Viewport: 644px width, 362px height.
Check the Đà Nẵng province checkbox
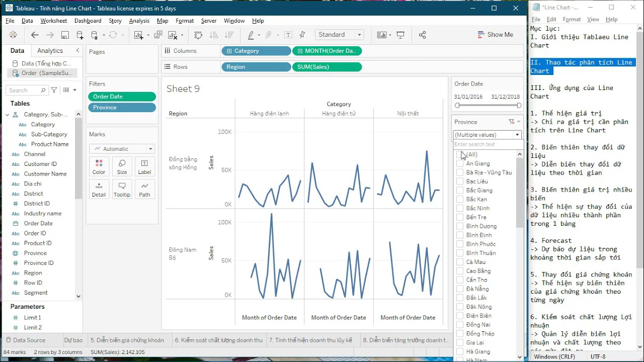point(460,289)
